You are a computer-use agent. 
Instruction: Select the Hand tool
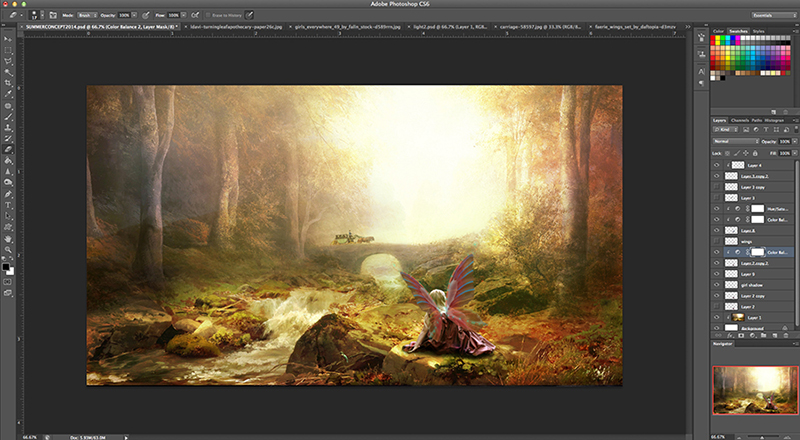coord(8,239)
